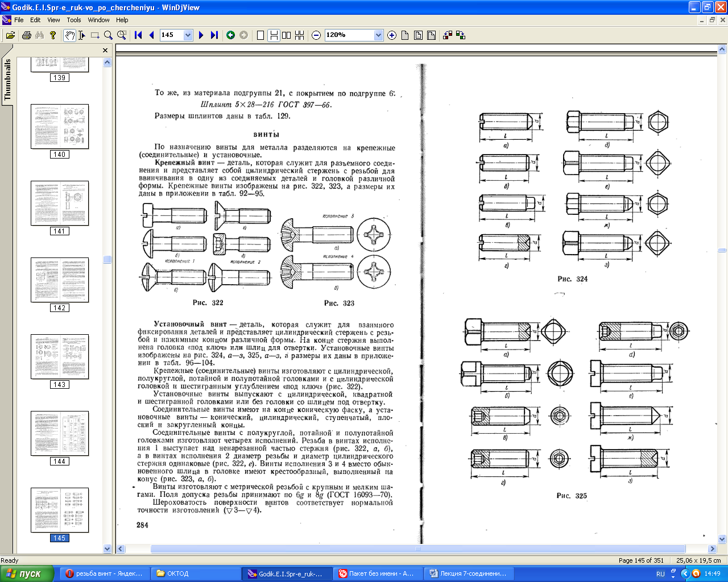
Task: Select the zoom-to-rectangle tool
Action: coord(122,35)
